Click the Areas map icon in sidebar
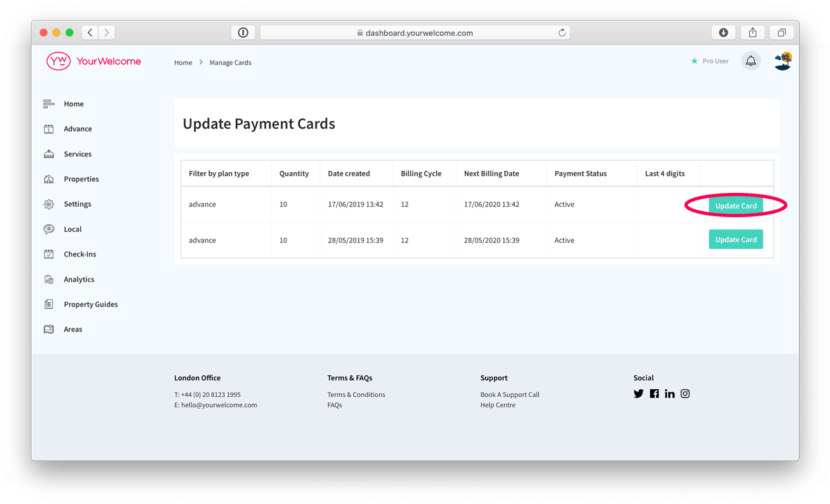The width and height of the screenshot is (830, 504). point(48,329)
